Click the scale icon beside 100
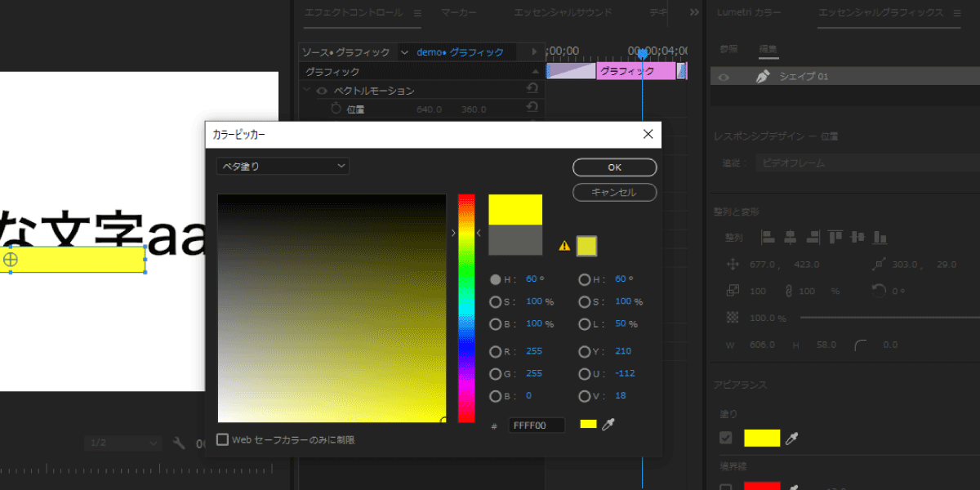The height and width of the screenshot is (490, 980). [x=733, y=291]
